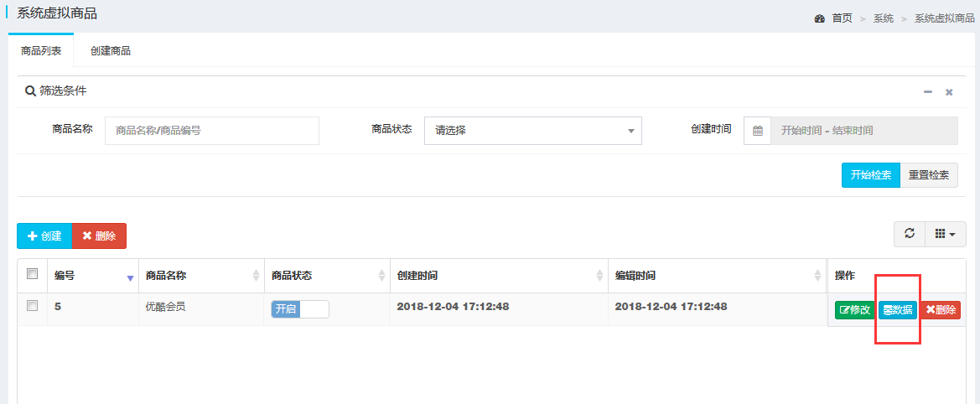This screenshot has width=980, height=404.
Task: Click the blue 创建 button
Action: pos(44,236)
